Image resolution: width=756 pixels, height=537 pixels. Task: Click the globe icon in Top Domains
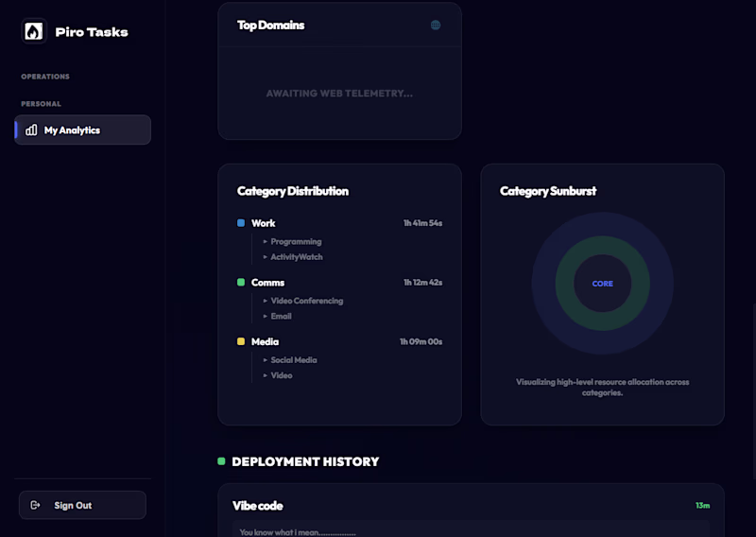click(436, 26)
